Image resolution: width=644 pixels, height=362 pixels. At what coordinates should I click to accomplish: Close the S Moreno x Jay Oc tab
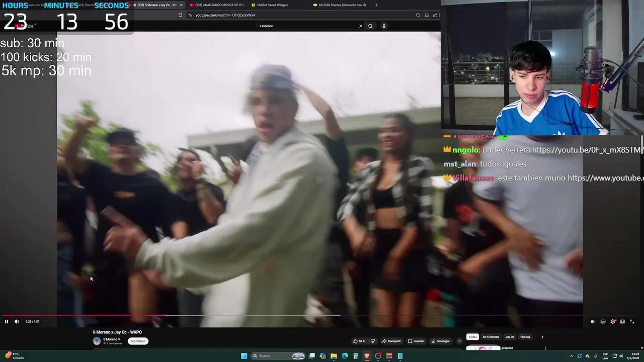[x=181, y=5]
